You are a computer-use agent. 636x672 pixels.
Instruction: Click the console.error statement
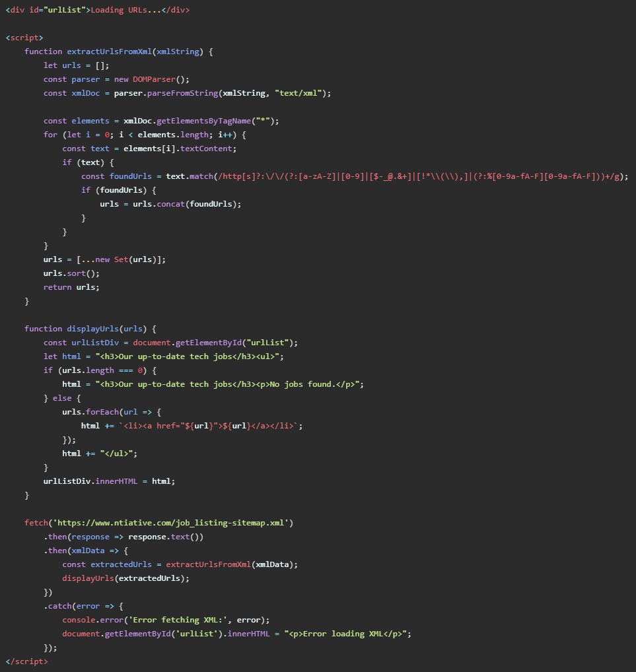(166, 620)
